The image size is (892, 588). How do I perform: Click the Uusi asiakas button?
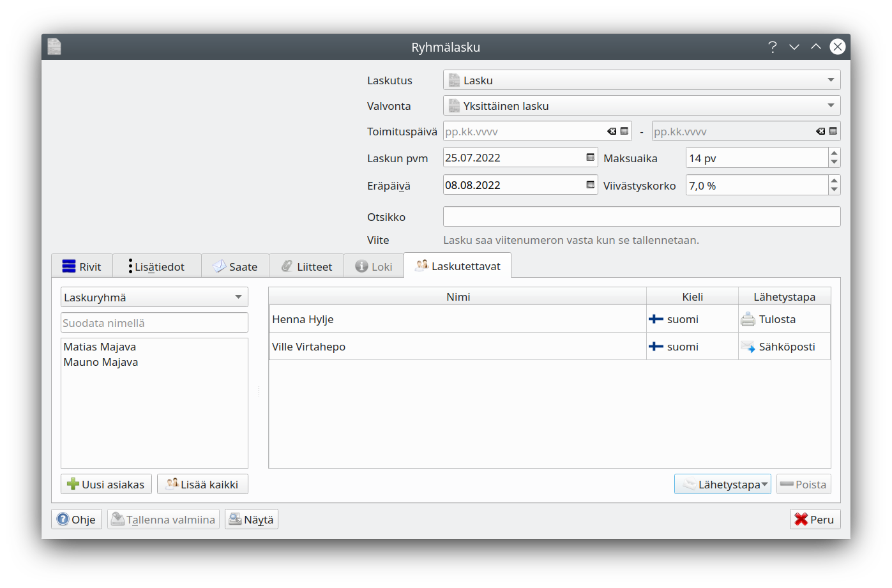coord(106,485)
